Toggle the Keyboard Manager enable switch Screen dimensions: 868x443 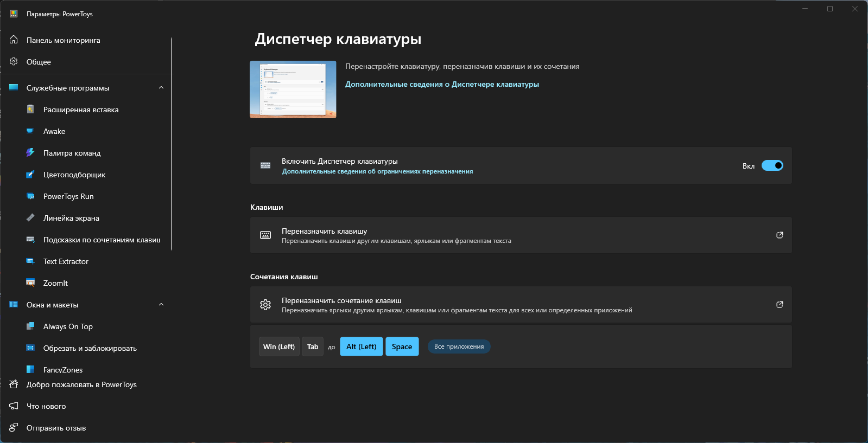(772, 165)
